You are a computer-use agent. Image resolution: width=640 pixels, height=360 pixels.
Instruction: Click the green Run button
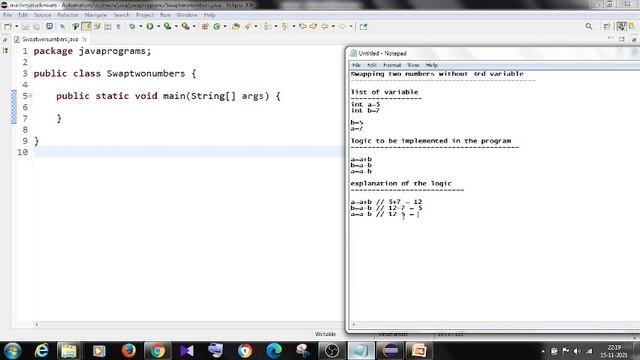click(150, 27)
